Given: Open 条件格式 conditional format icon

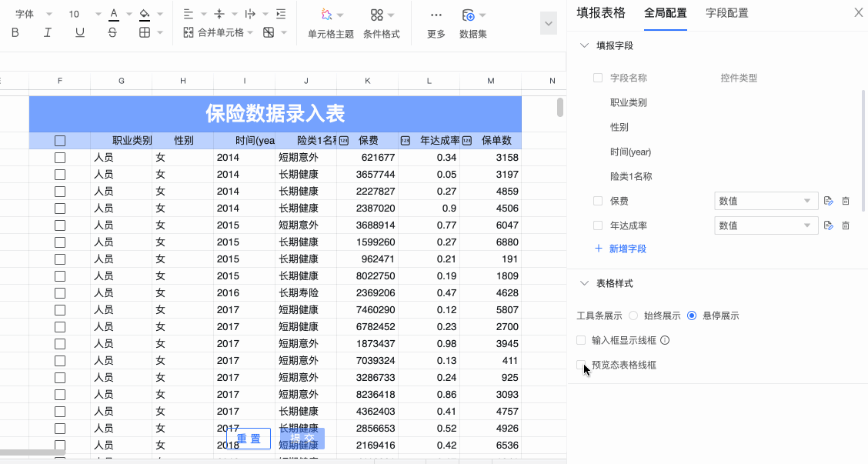Looking at the screenshot, I should click(x=377, y=15).
